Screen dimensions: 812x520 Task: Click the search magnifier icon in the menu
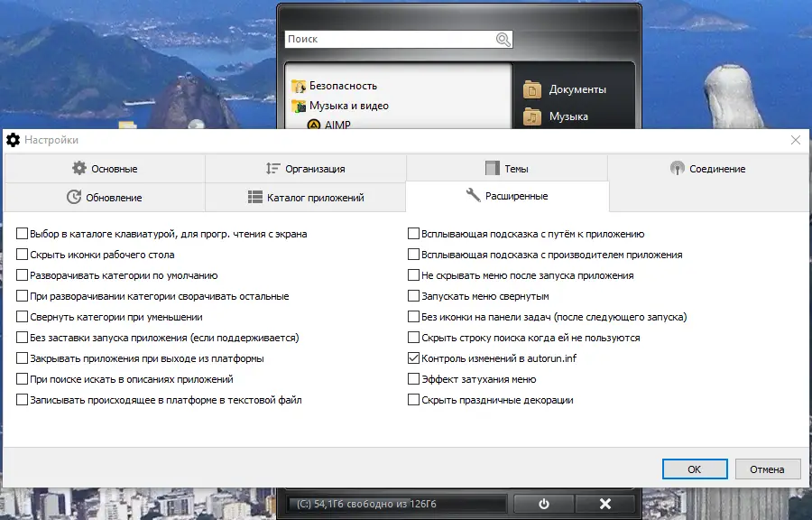pyautogui.click(x=503, y=40)
